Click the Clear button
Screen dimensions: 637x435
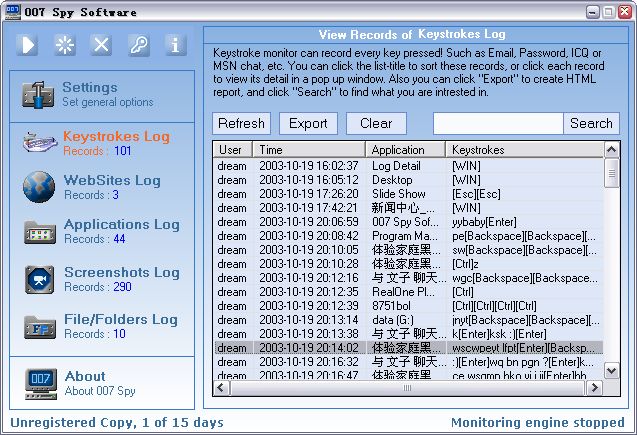(376, 123)
